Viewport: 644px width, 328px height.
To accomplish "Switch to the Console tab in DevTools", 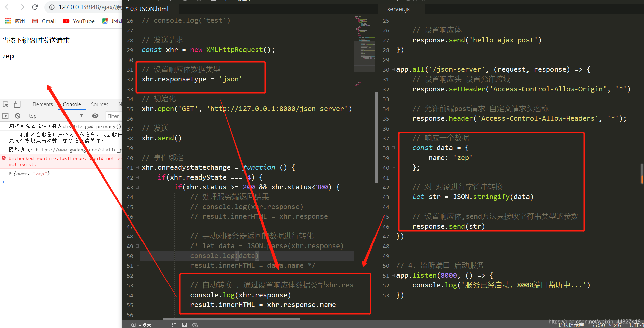I will 72,104.
